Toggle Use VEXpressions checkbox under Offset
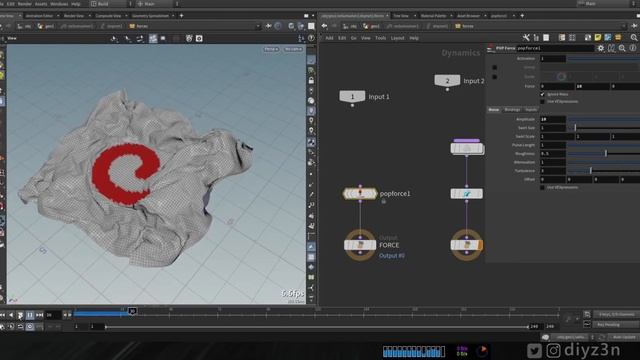This screenshot has height=360, width=640. (542, 188)
